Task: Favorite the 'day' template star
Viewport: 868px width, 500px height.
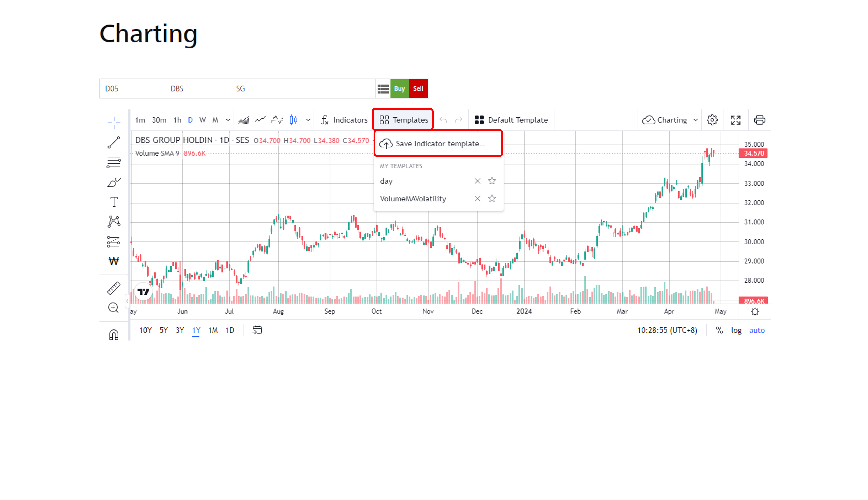Action: click(492, 181)
